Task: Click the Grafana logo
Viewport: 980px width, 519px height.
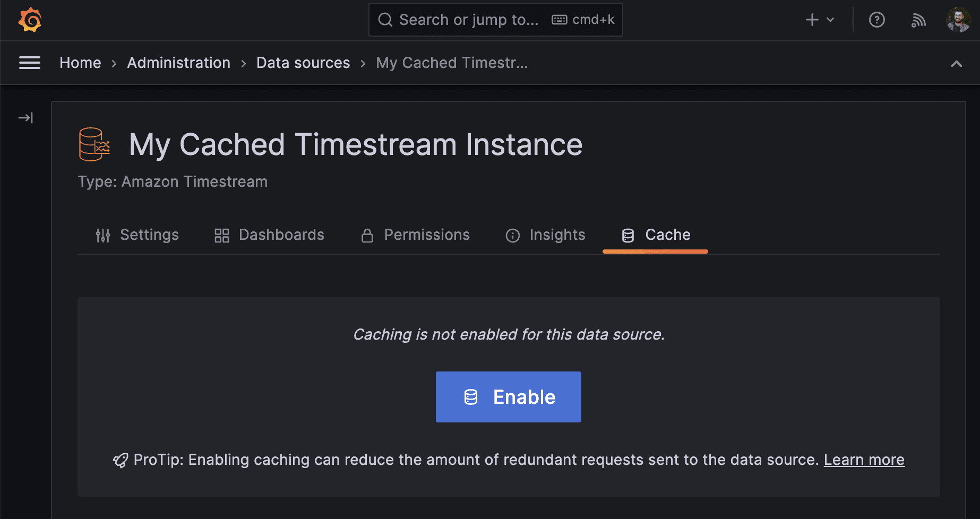Action: tap(29, 20)
